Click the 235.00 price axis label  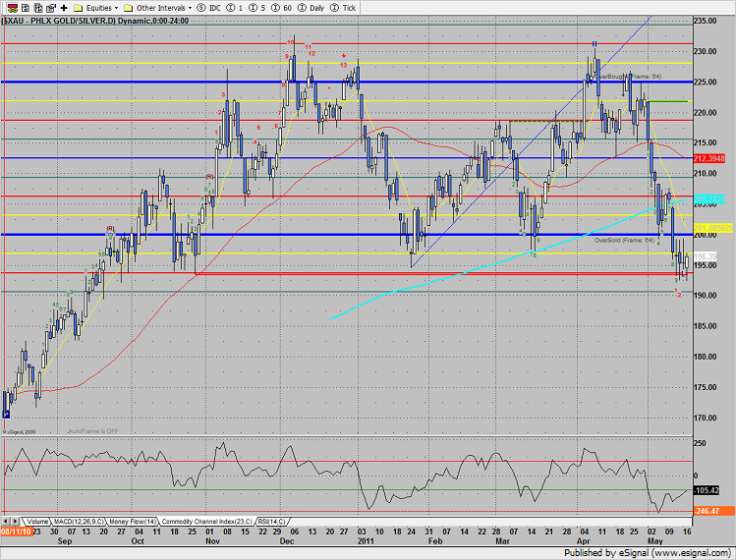706,21
